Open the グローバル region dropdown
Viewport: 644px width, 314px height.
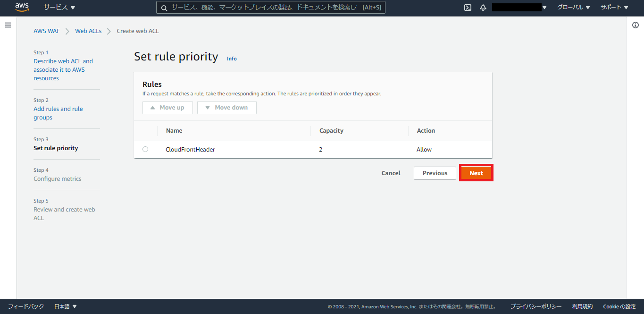point(573,8)
